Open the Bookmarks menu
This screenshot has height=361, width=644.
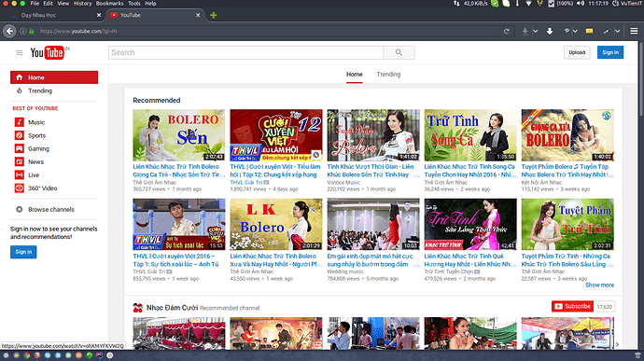(109, 4)
